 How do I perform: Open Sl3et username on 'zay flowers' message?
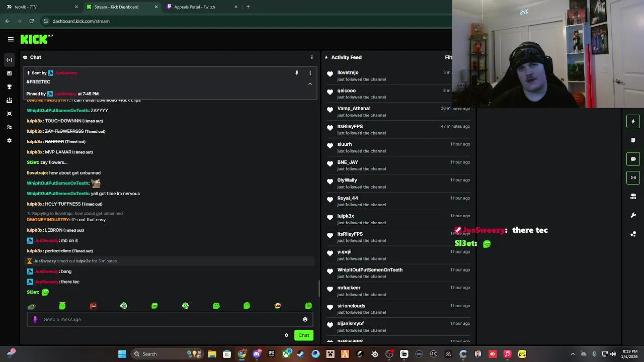(x=33, y=162)
